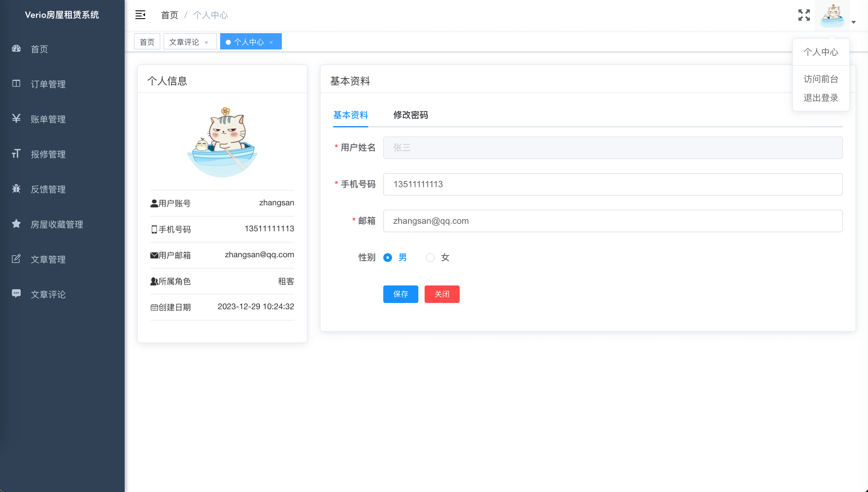
Task: Open 文章评论 chat icon in sidebar
Action: click(x=48, y=294)
